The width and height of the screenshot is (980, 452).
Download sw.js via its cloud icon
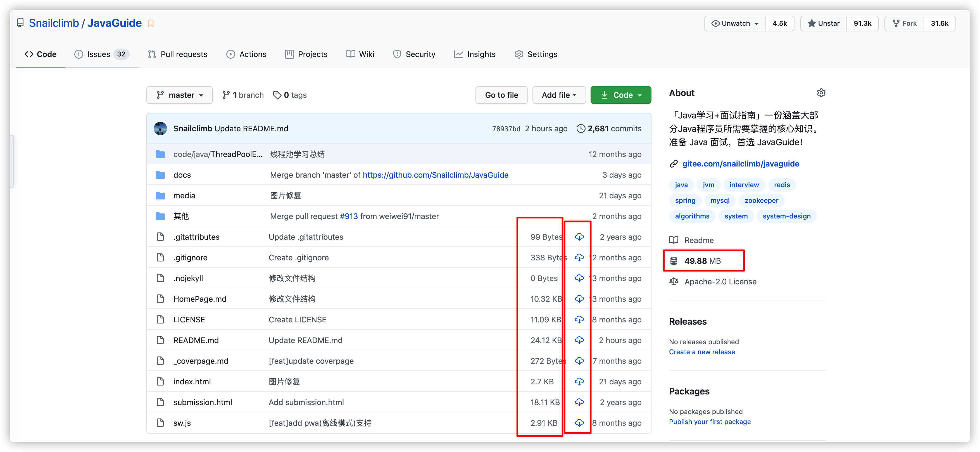[x=579, y=423]
